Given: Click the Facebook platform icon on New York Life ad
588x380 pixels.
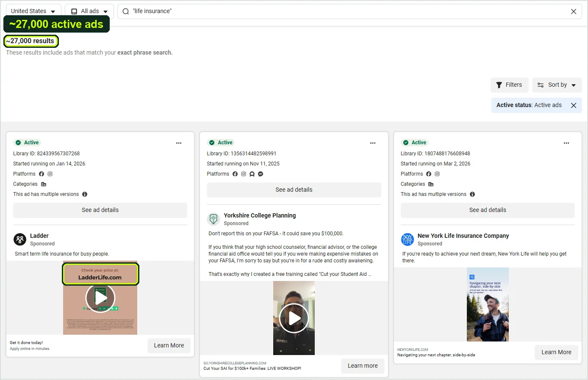Looking at the screenshot, I should (429, 174).
